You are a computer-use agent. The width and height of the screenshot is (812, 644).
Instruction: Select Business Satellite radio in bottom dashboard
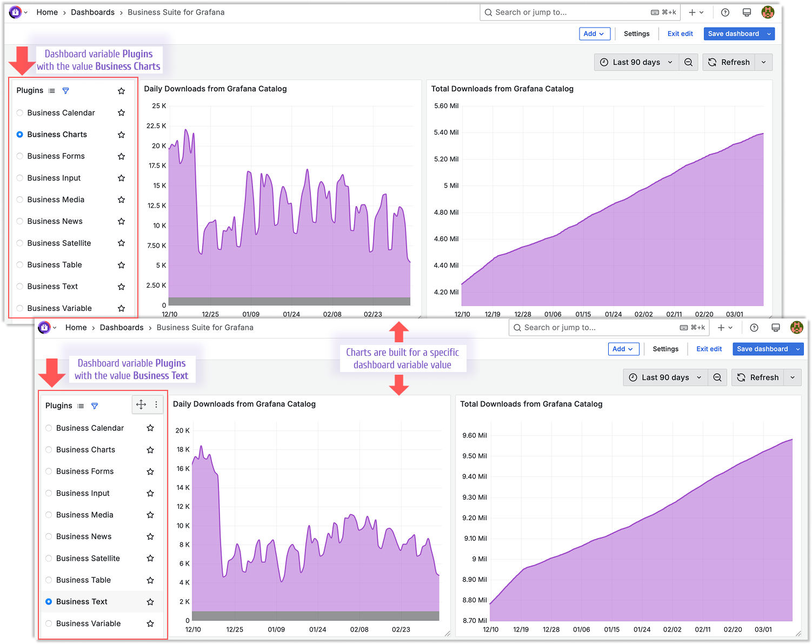click(x=49, y=558)
